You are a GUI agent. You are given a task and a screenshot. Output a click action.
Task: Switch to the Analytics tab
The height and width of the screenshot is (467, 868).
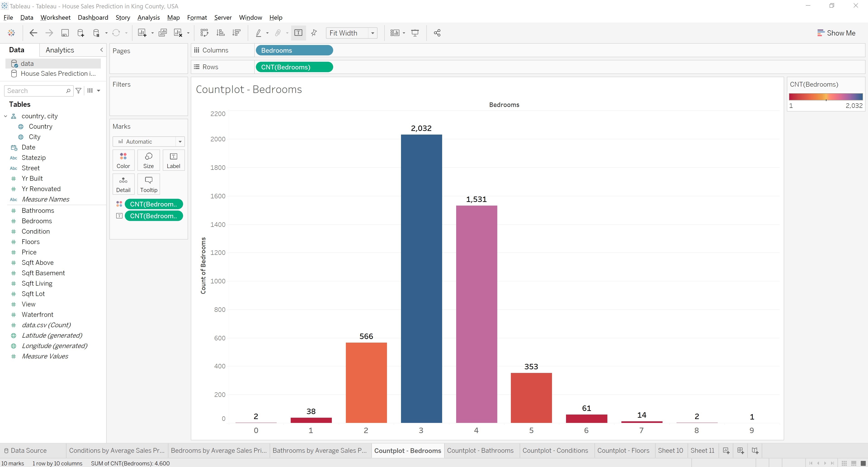pos(60,50)
